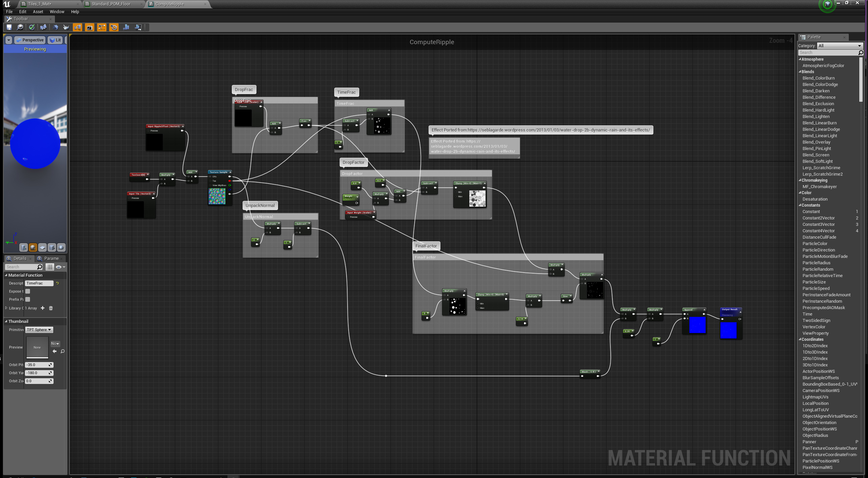Open the TPT Sphere primitive dropdown
This screenshot has height=478, width=868.
(x=39, y=330)
